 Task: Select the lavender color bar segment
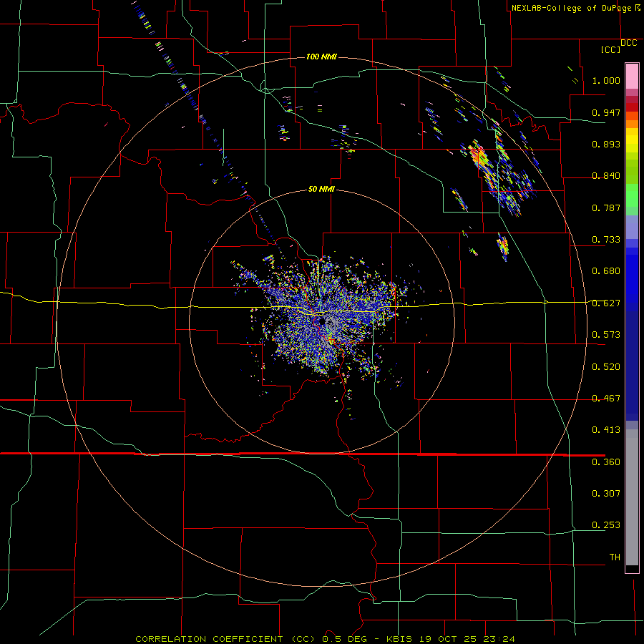tap(632, 227)
